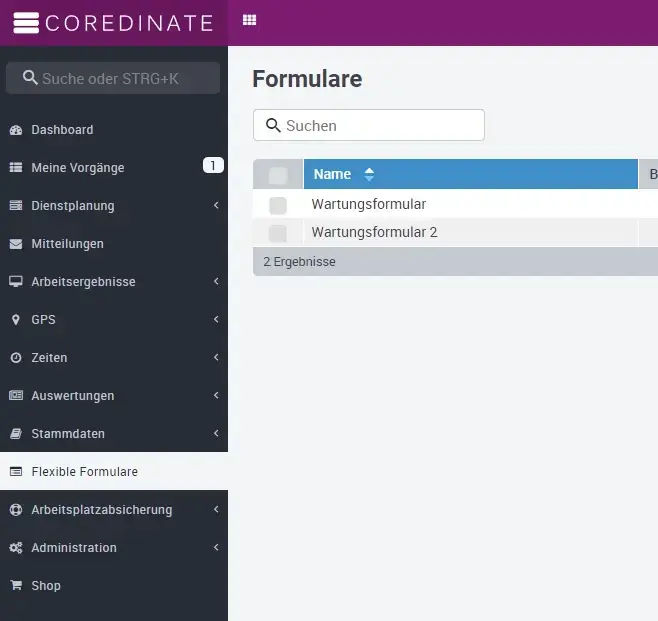Click the grid apps icon in top bar

tap(249, 20)
